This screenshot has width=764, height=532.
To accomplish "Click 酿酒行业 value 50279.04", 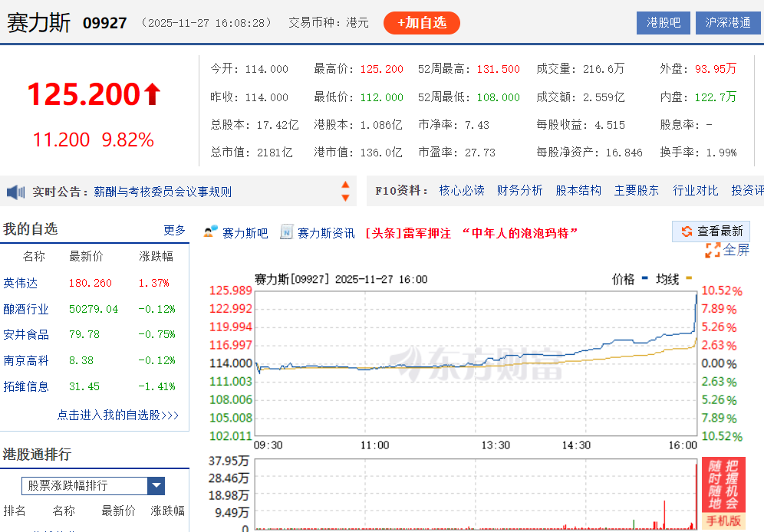I will pos(94,309).
